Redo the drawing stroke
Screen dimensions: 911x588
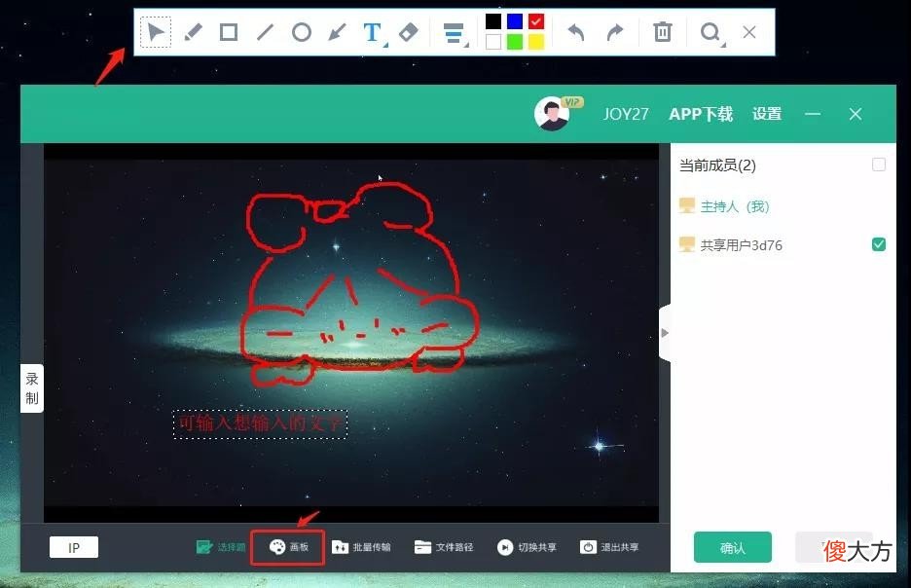pyautogui.click(x=615, y=32)
